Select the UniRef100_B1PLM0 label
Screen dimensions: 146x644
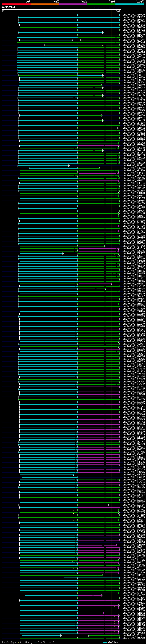coord(134,35)
